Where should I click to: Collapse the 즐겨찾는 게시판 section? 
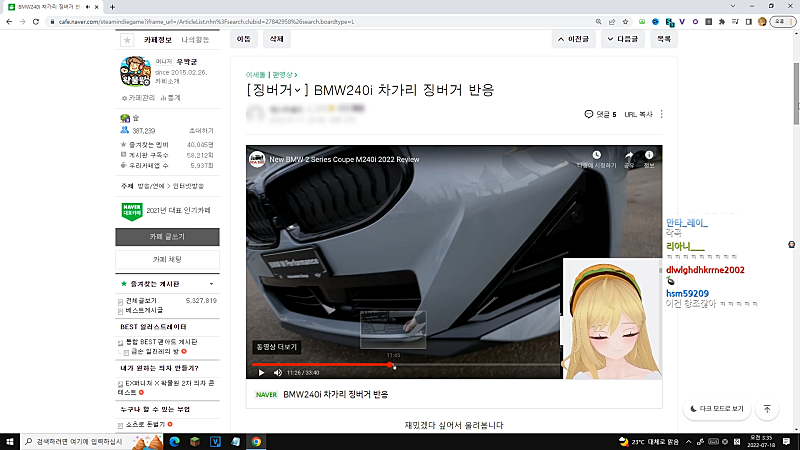point(211,284)
